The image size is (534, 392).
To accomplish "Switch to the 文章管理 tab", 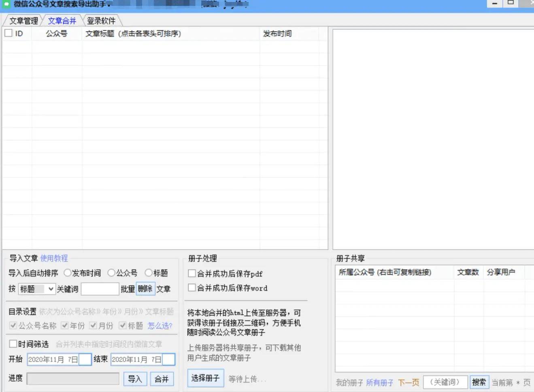I will [x=23, y=21].
